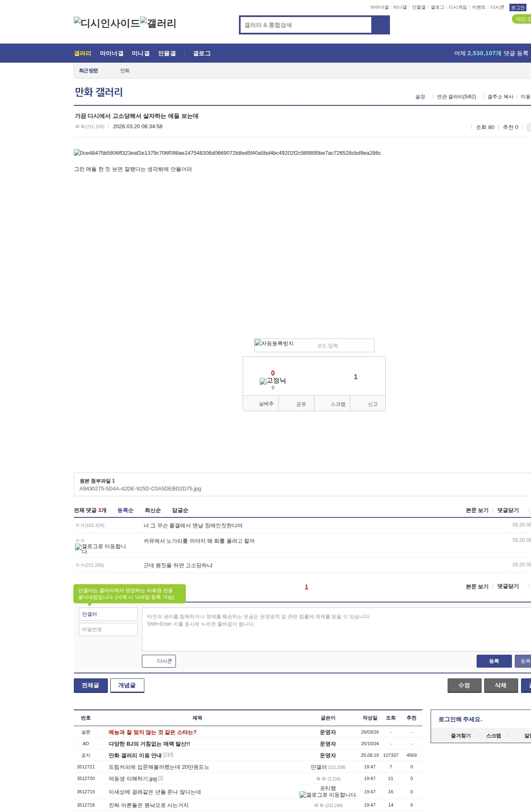
Task: Sort comments by 등록순
Action: click(x=125, y=510)
